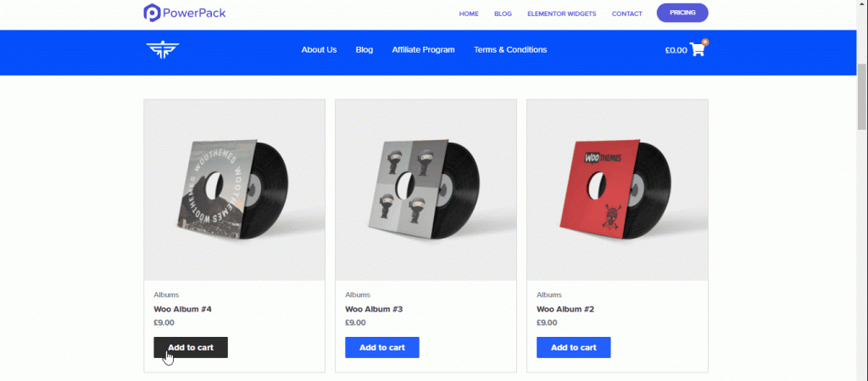Viewport: 868px width, 381px height.
Task: Click the winged shop logo
Action: click(x=163, y=50)
